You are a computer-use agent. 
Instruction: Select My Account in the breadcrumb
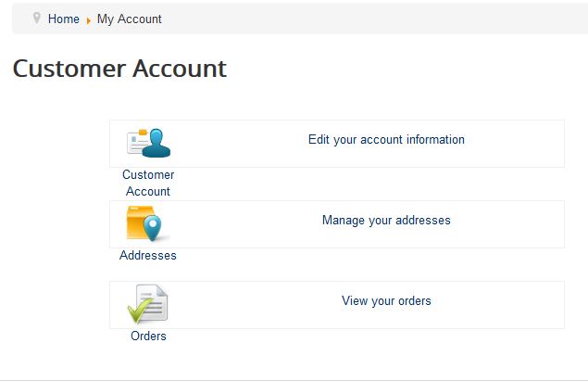130,19
